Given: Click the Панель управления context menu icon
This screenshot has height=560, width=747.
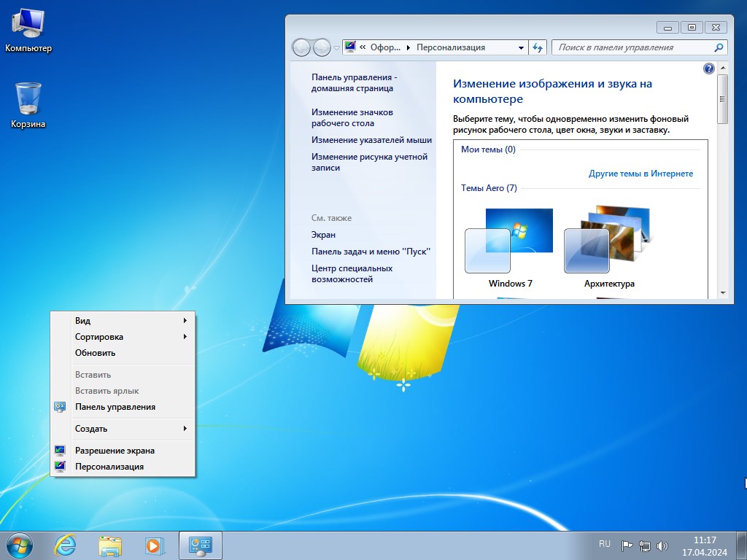Looking at the screenshot, I should click(60, 407).
